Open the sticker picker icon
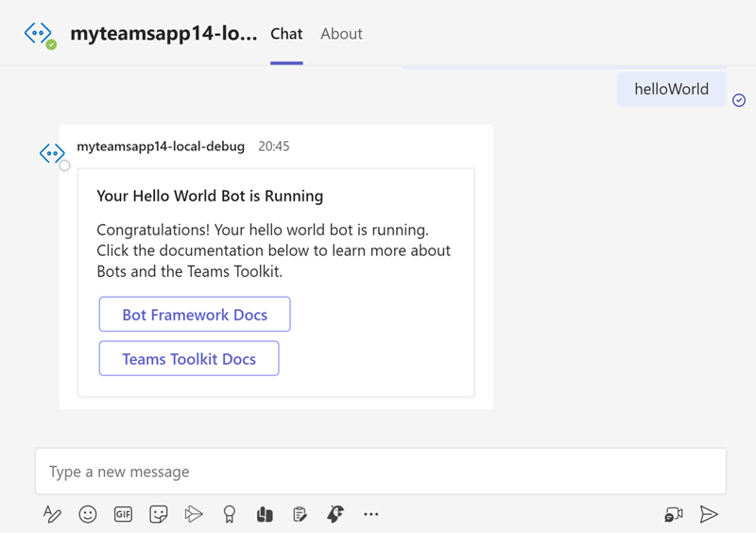Screen dimensions: 756x533 [x=158, y=514]
